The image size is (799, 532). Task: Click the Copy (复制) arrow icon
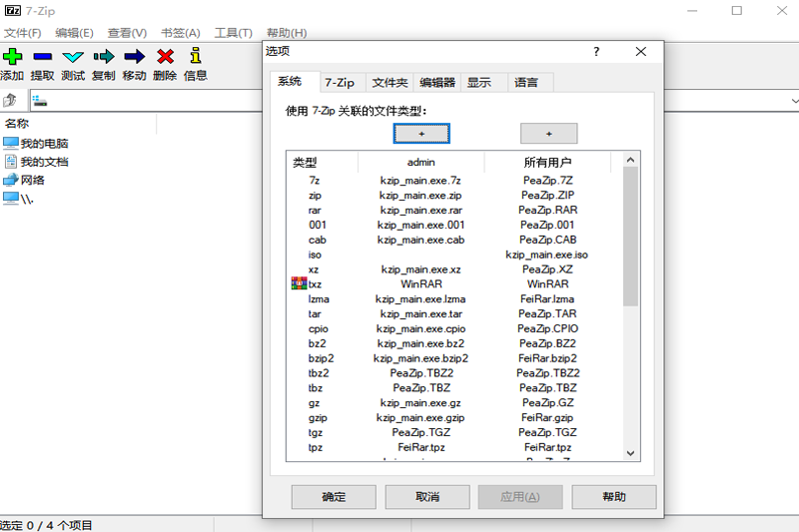[x=104, y=57]
